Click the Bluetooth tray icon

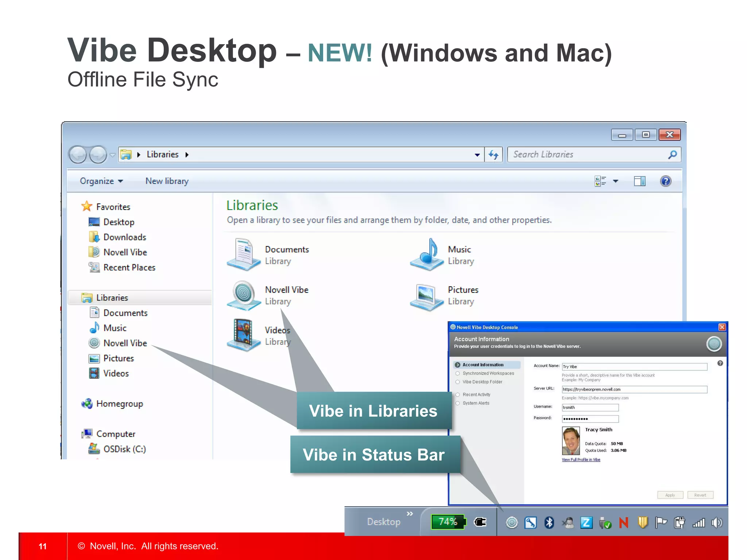tap(549, 523)
